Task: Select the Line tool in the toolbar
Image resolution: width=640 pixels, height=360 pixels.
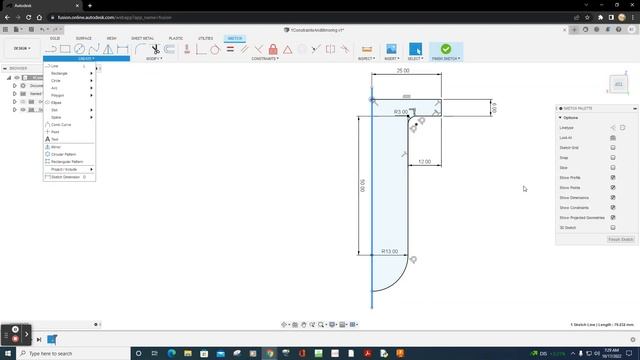Action: click(51, 49)
